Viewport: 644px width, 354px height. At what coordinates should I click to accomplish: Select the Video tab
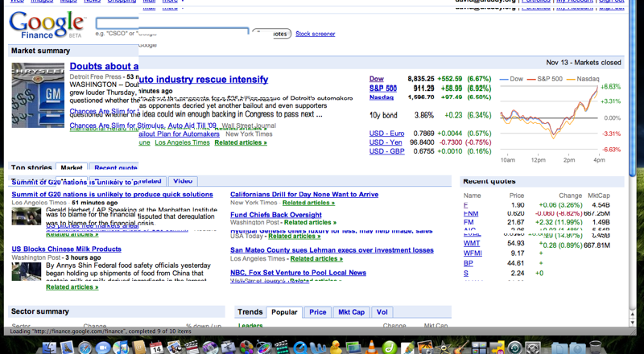(183, 181)
